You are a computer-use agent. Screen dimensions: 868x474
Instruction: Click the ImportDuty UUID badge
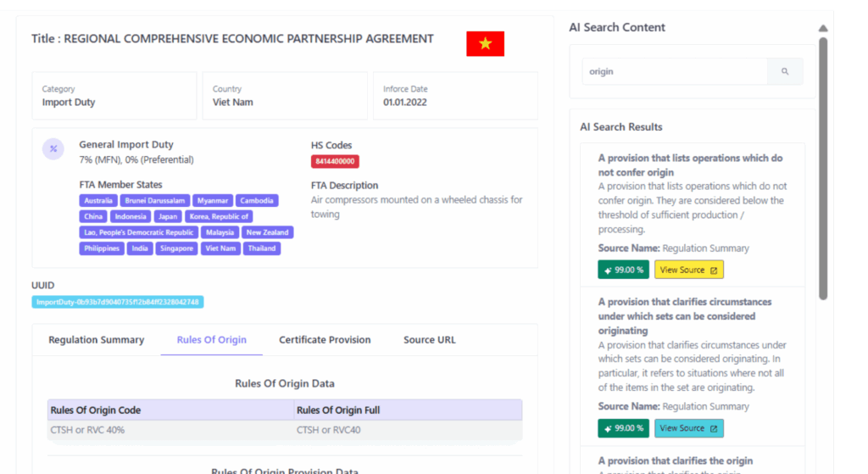[x=118, y=302]
